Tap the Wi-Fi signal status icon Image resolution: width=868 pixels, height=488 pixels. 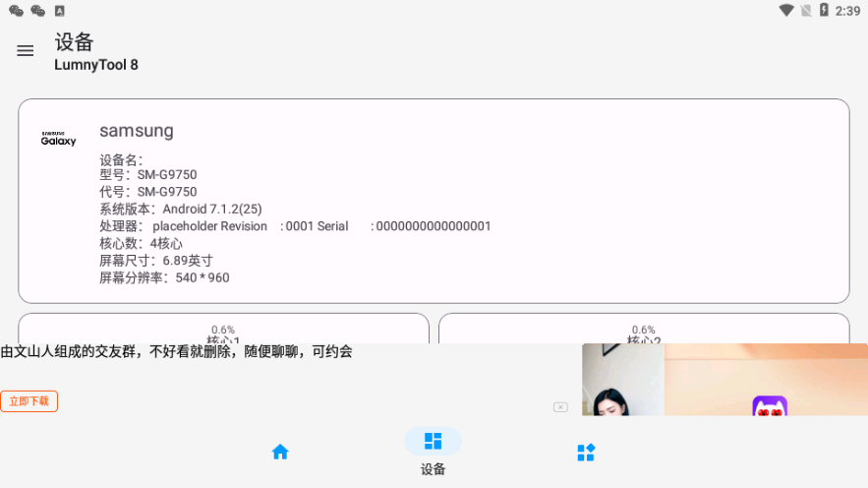click(786, 11)
